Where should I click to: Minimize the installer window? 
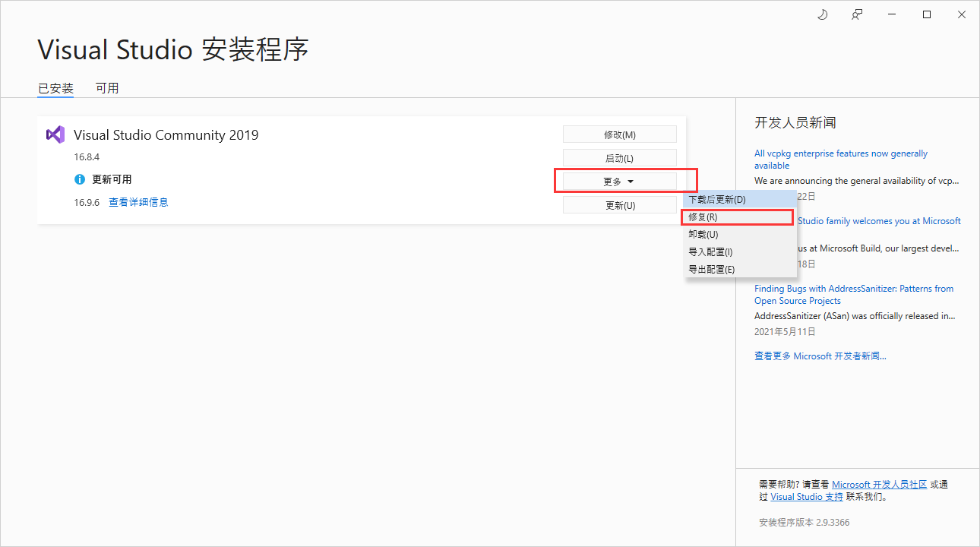[x=892, y=14]
